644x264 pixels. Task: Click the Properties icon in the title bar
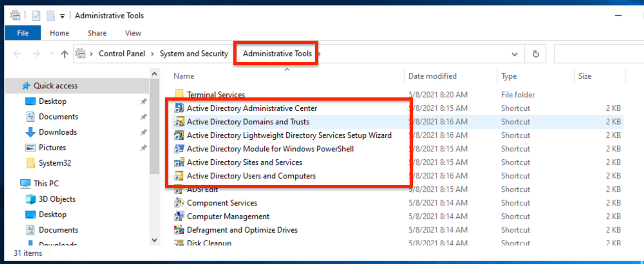click(x=36, y=15)
